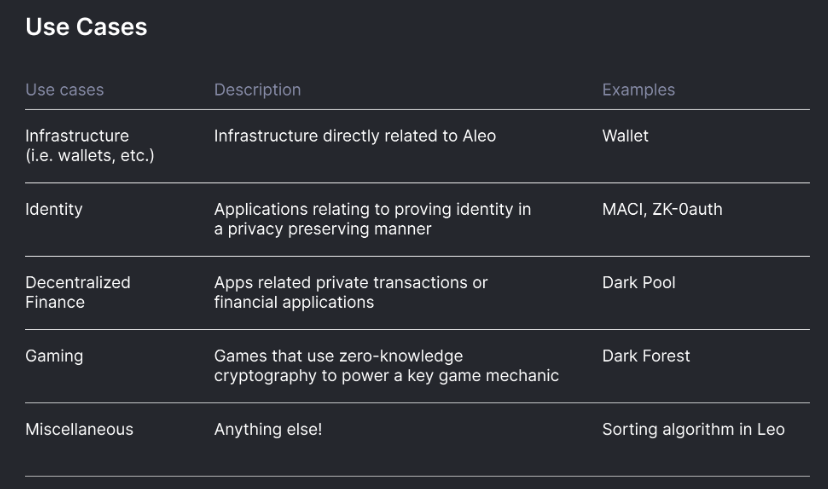Select the 'Examples' column header

638,90
